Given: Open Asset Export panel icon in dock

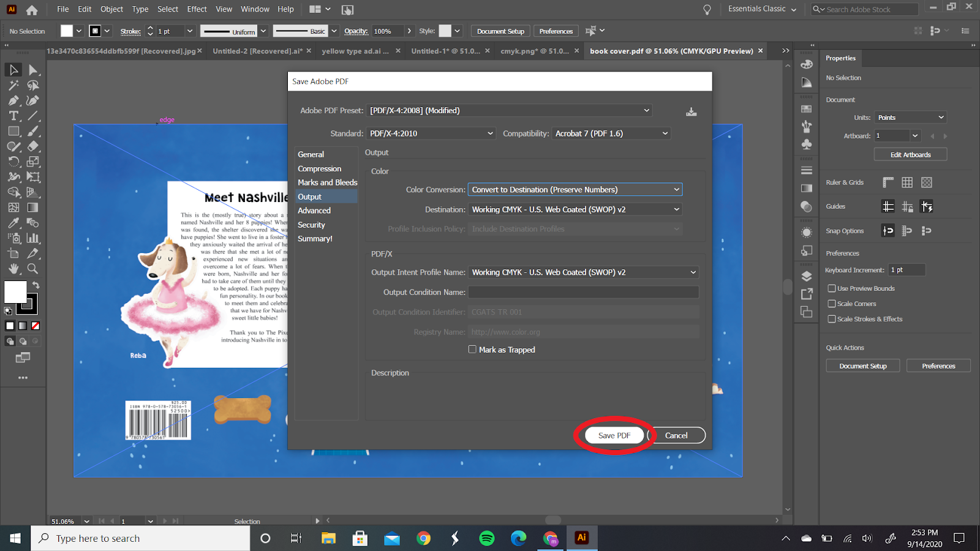Looking at the screenshot, I should click(x=807, y=294).
